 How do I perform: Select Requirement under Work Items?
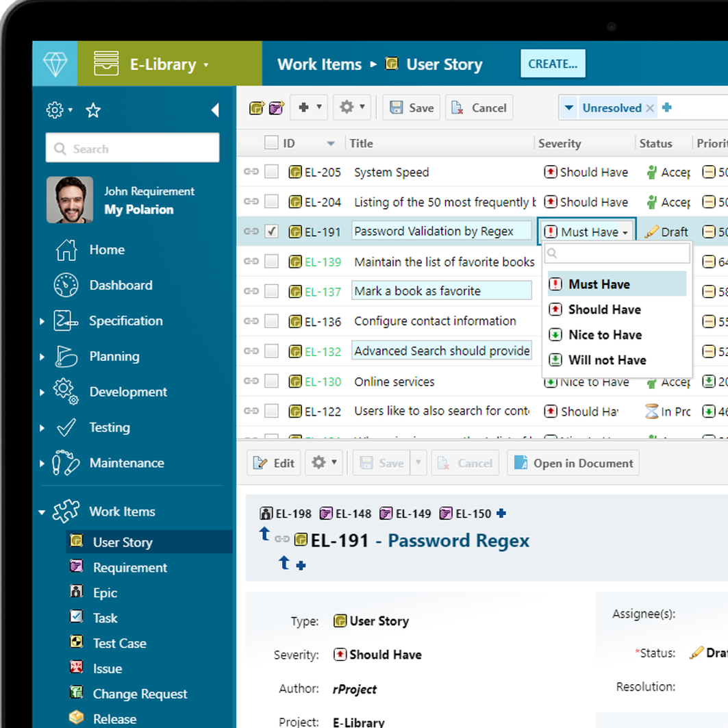coord(130,567)
